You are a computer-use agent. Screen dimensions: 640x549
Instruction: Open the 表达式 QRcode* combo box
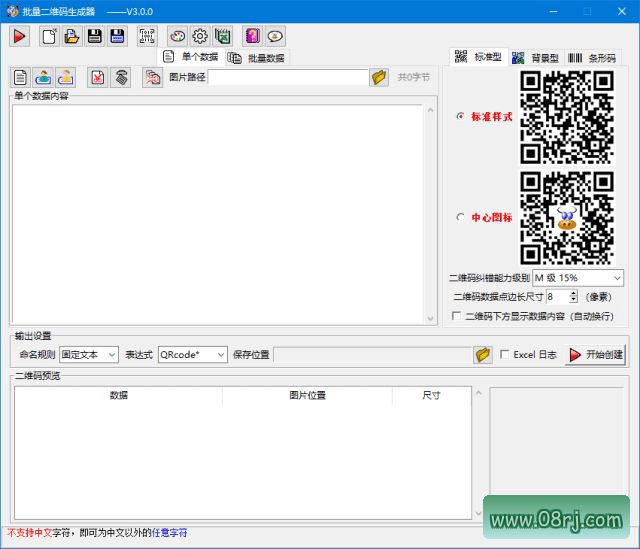[x=193, y=355]
